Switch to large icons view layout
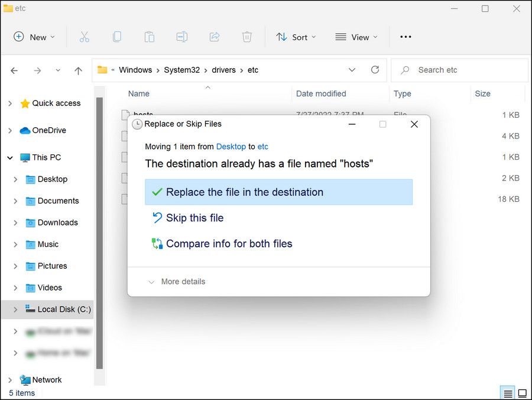532x400 pixels. click(x=523, y=393)
